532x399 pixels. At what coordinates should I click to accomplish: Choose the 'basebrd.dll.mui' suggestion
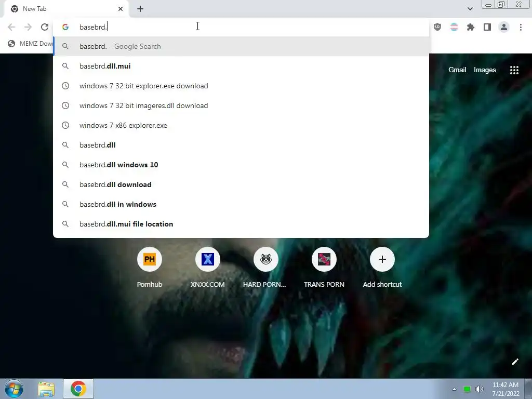pyautogui.click(x=241, y=66)
